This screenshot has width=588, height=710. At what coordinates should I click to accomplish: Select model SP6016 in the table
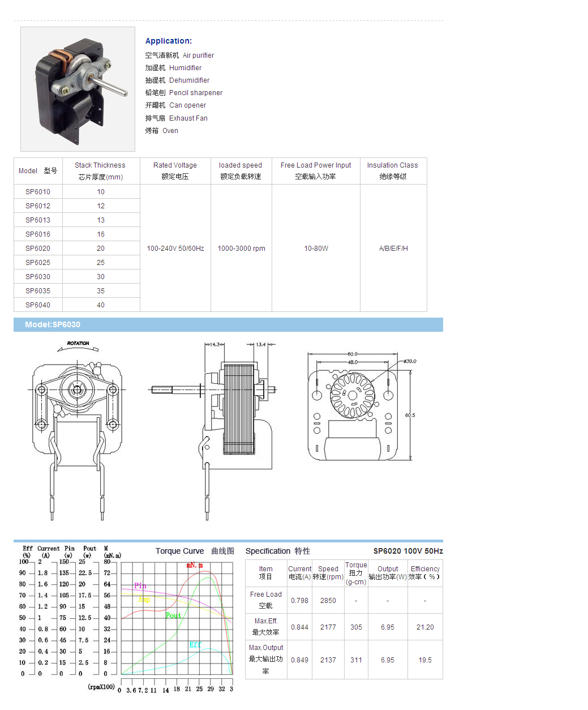tap(38, 234)
